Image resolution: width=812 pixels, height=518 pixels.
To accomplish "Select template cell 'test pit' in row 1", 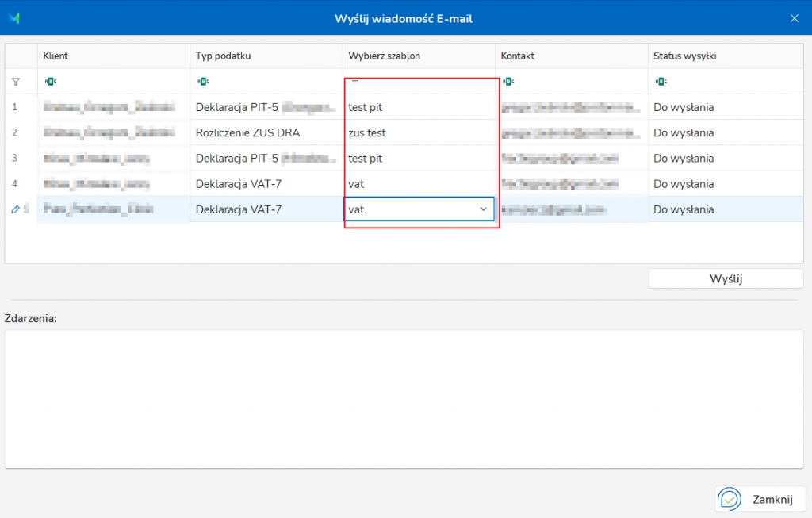I will point(419,107).
